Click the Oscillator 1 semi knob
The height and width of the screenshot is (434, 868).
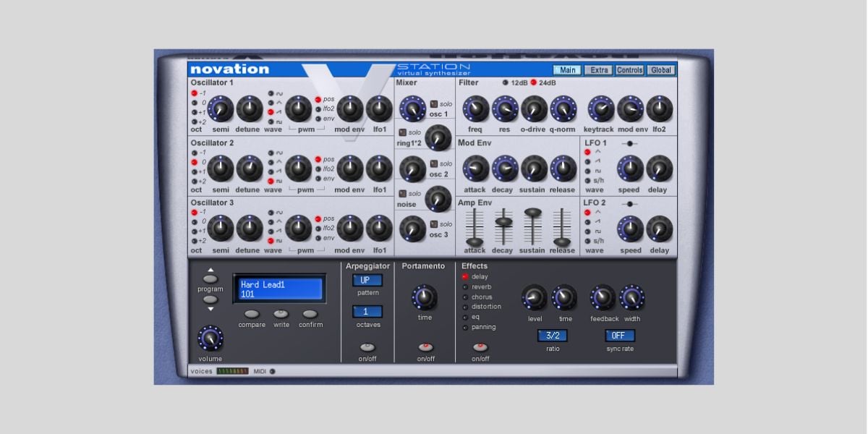coord(221,109)
